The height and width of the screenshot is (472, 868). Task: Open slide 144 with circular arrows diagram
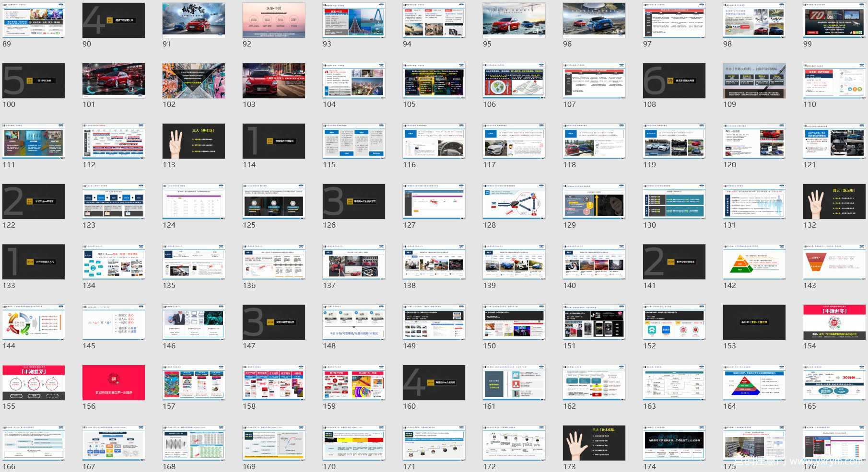click(34, 322)
